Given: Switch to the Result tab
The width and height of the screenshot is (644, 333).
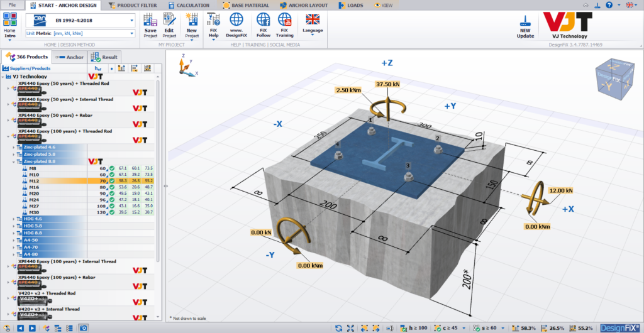Looking at the screenshot, I should [x=105, y=57].
